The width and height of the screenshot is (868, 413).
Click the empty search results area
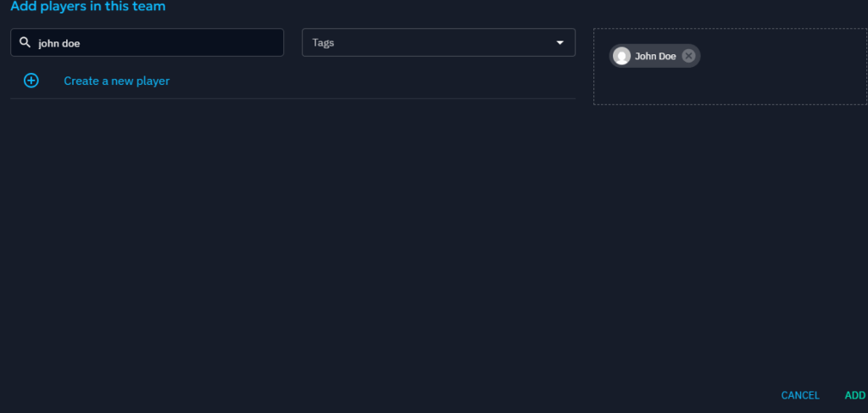tap(292, 237)
